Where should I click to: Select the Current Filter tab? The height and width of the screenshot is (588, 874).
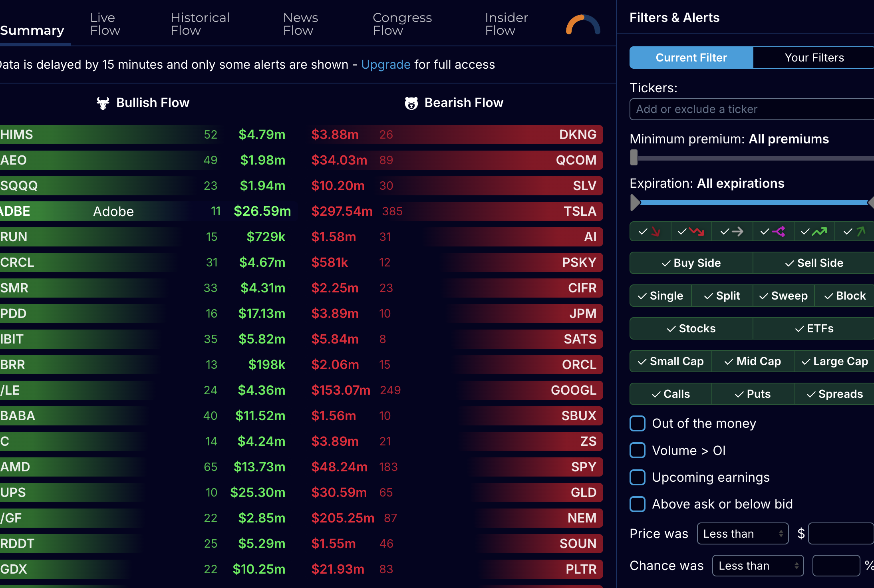point(691,58)
